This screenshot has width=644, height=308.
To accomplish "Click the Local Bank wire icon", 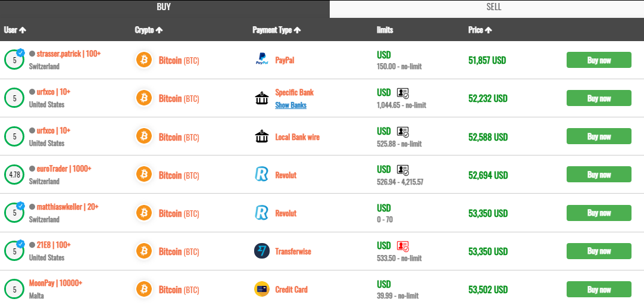I will 261,137.
